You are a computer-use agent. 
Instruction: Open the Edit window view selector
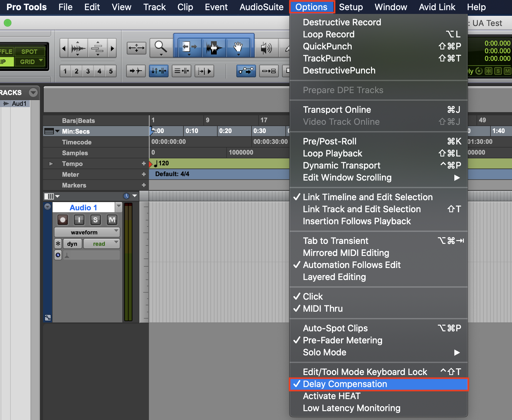(52, 196)
